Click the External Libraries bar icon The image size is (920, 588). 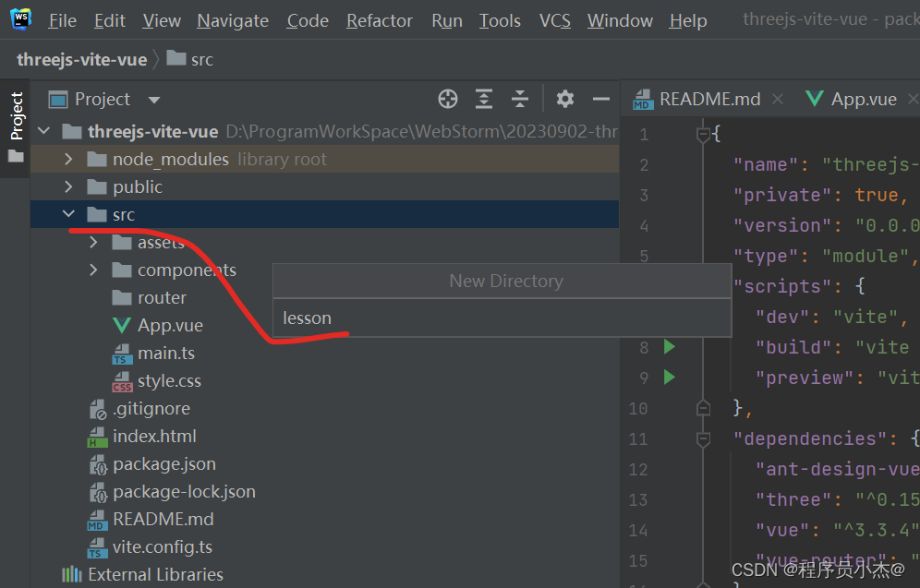[71, 574]
